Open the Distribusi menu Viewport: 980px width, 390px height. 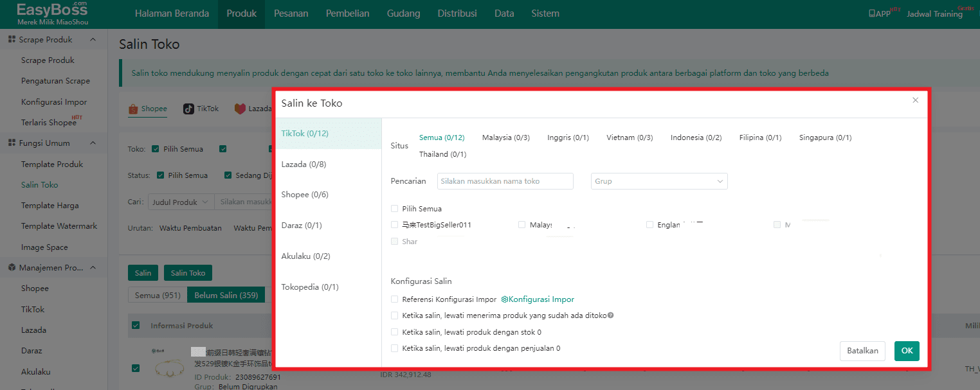(457, 13)
